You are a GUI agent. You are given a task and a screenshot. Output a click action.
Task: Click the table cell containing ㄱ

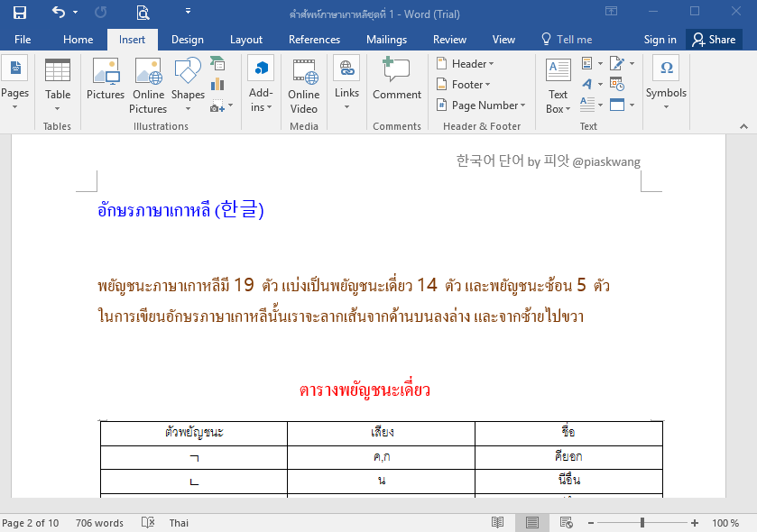click(x=194, y=457)
